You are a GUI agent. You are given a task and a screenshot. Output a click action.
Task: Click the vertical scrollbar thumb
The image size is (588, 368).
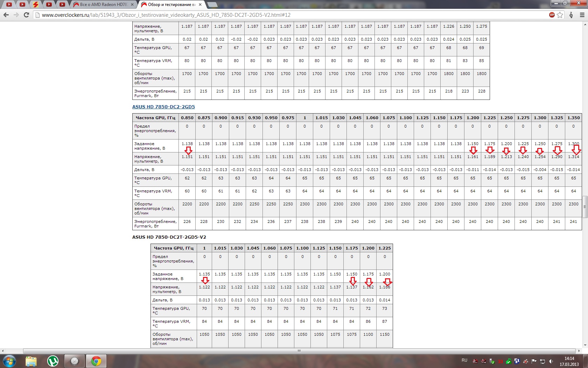(x=585, y=207)
